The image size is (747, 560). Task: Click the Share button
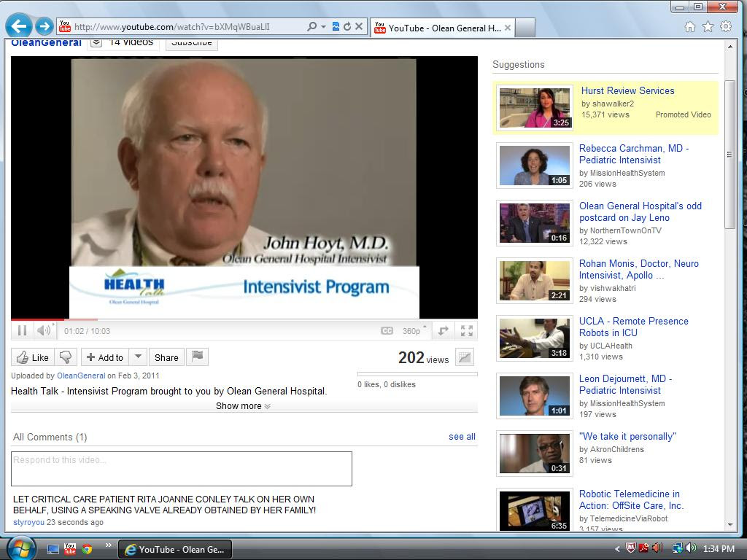click(166, 357)
